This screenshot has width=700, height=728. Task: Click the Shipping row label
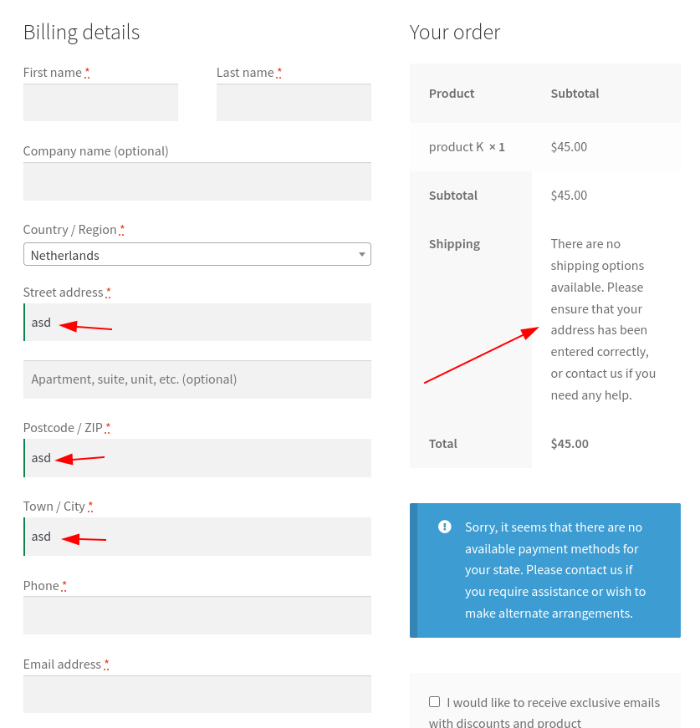(454, 244)
